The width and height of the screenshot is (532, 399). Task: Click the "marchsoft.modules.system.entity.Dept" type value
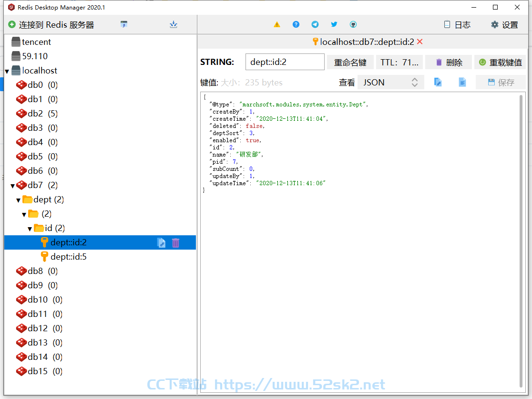click(x=303, y=104)
